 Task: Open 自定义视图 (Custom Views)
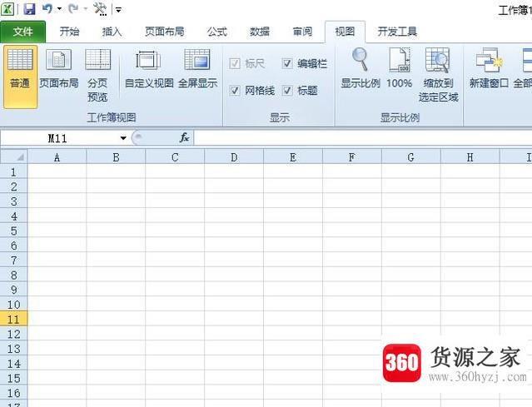[149, 69]
